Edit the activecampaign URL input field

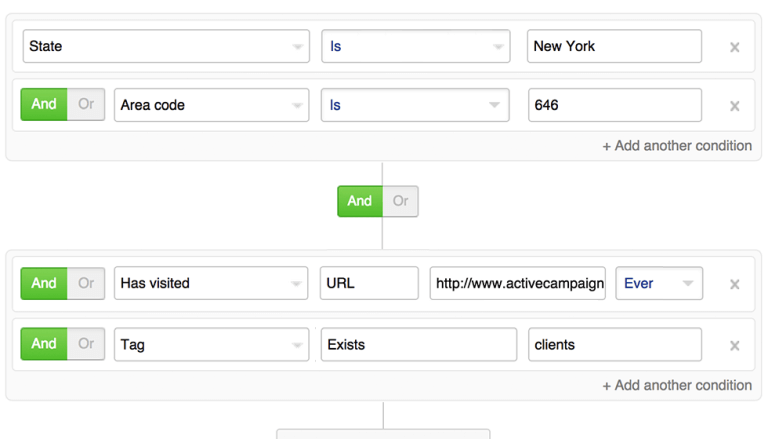coord(518,283)
